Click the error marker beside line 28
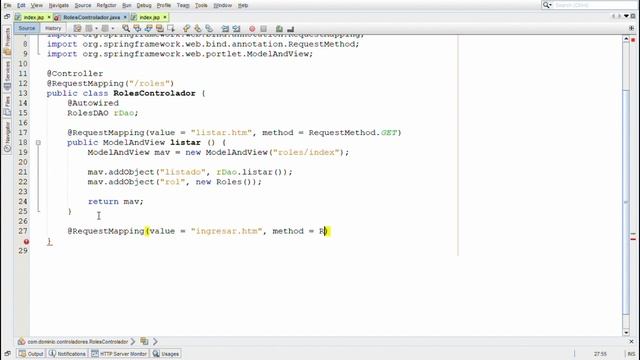Screen dimensions: 640x360 26,242
